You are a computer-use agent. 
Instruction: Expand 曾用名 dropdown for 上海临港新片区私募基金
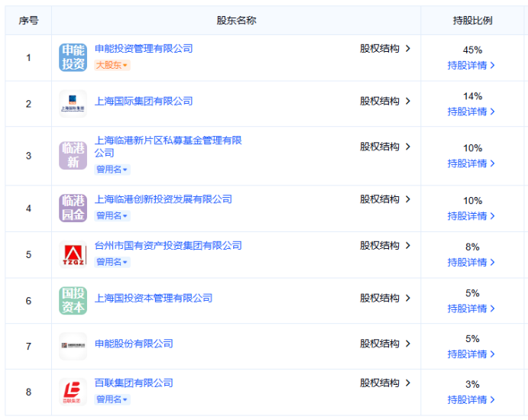point(112,170)
